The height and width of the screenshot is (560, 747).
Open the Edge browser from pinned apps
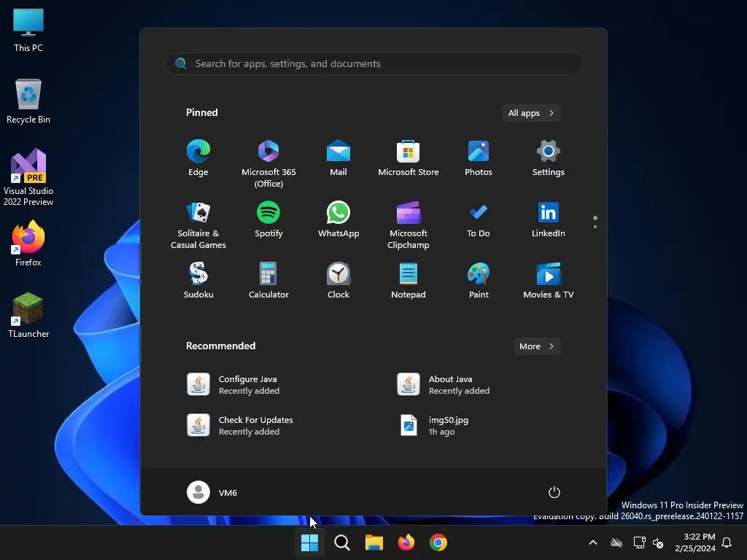pos(198,158)
